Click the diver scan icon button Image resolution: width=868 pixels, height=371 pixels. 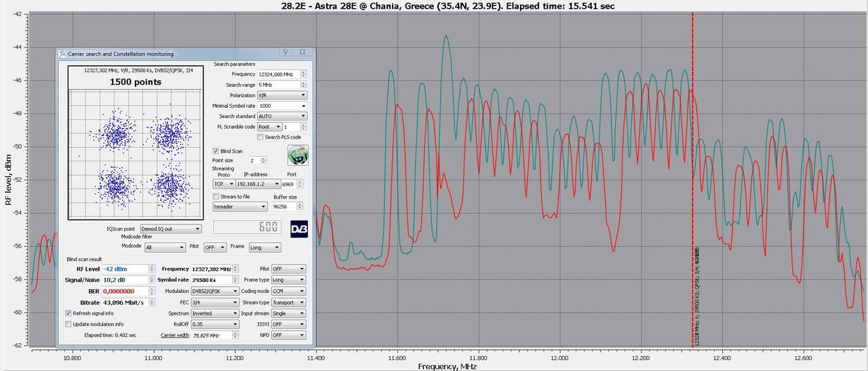[298, 155]
